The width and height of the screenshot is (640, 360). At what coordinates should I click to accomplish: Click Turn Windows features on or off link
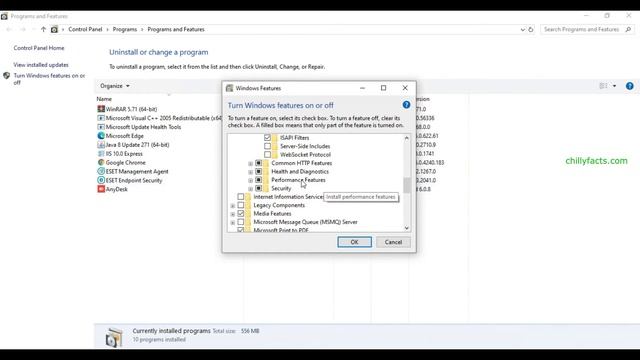[49, 79]
